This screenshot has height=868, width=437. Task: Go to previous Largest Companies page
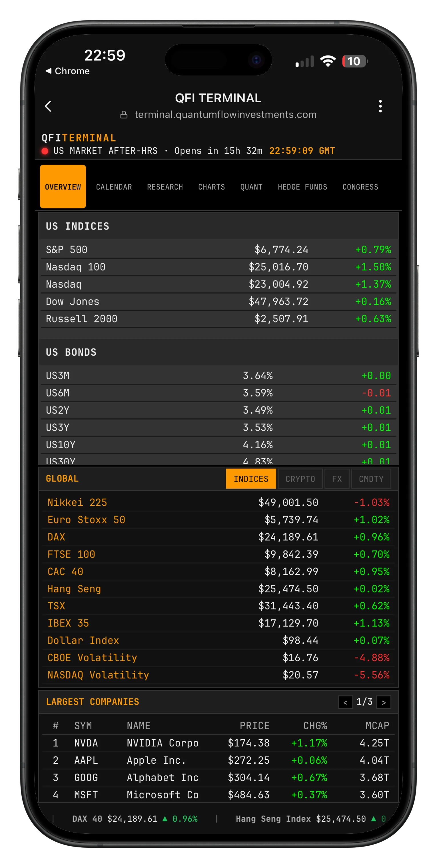click(345, 702)
